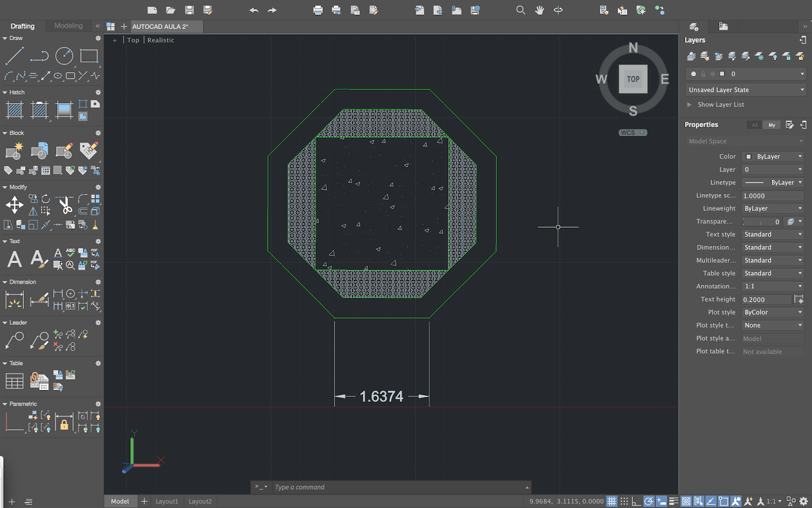Image resolution: width=812 pixels, height=508 pixels.
Task: Open the Multileader tool in Leader panel
Action: click(x=14, y=339)
